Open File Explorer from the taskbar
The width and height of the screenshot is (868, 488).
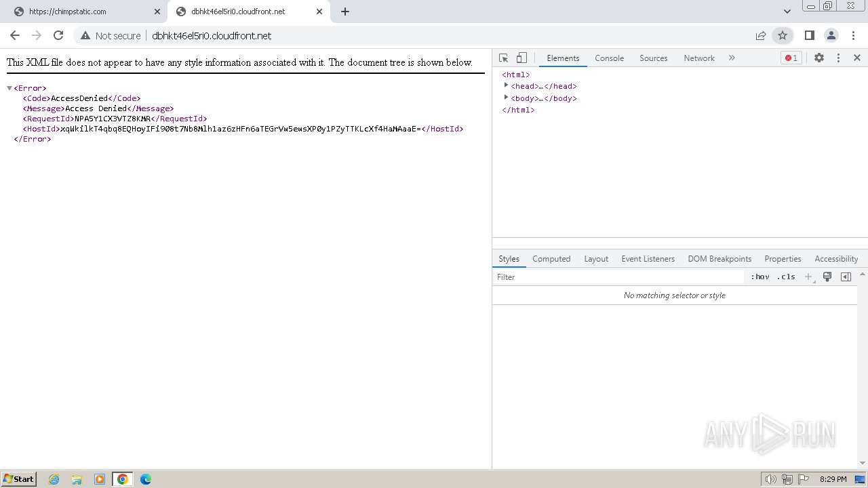(77, 479)
